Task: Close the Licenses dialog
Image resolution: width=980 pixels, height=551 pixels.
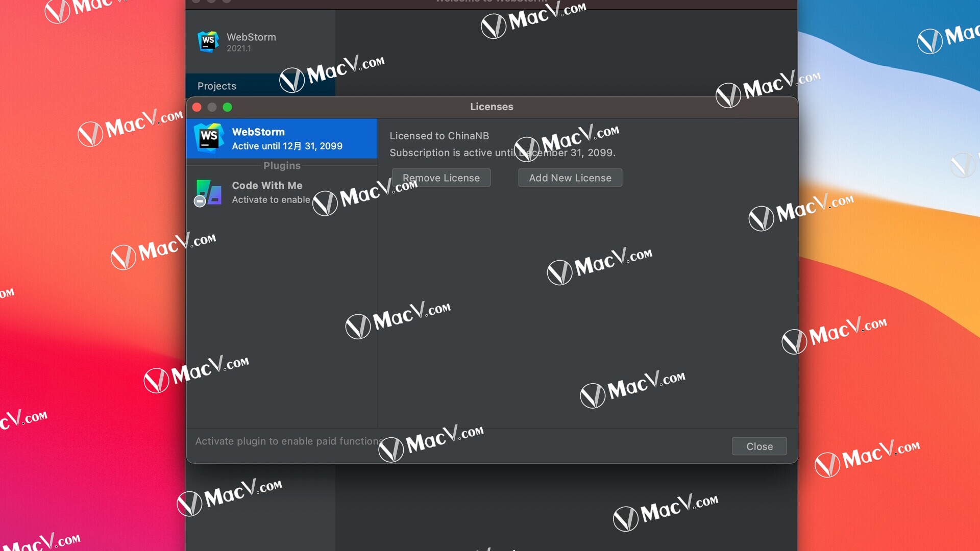Action: point(759,446)
